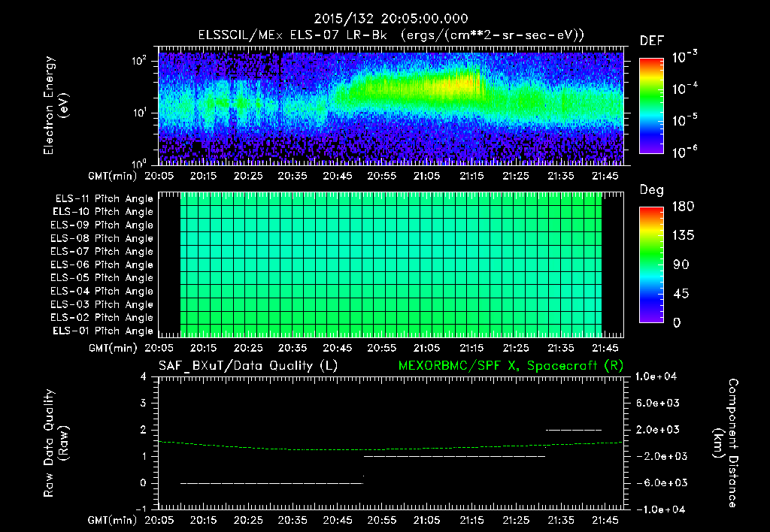Click the 2.0e+03 tick on Component Distance axis
This screenshot has width=770, height=532.
(x=658, y=430)
